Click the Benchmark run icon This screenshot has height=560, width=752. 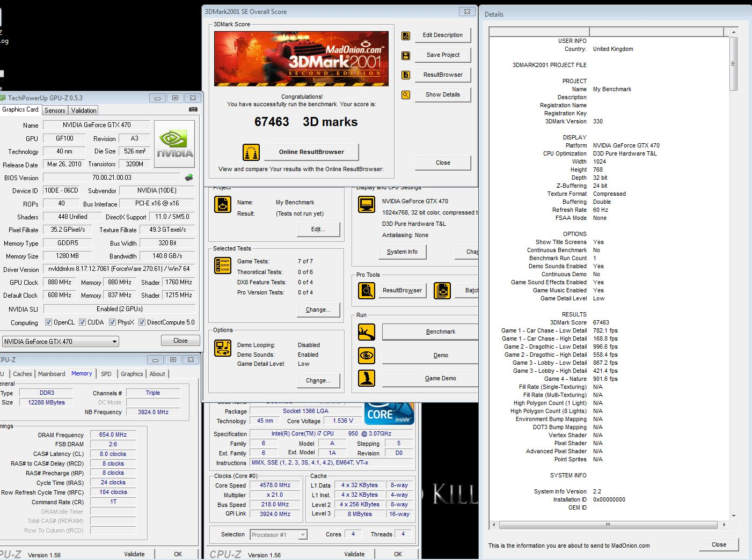(x=367, y=332)
